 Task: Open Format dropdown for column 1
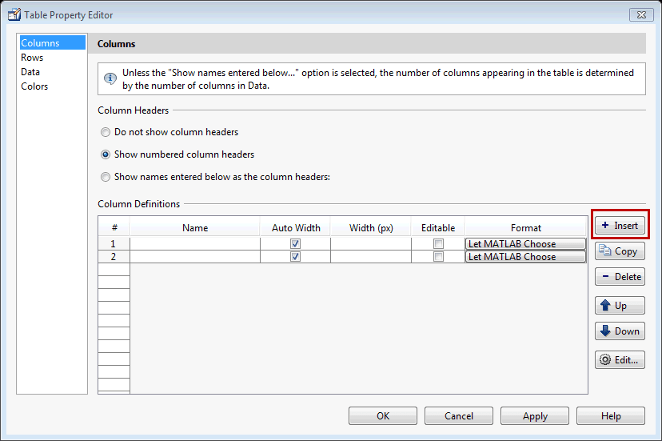point(525,244)
